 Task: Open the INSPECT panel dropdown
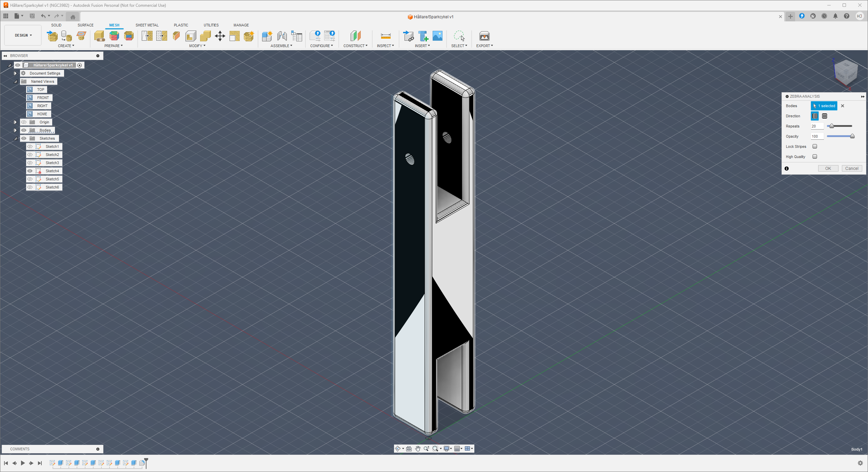(386, 46)
